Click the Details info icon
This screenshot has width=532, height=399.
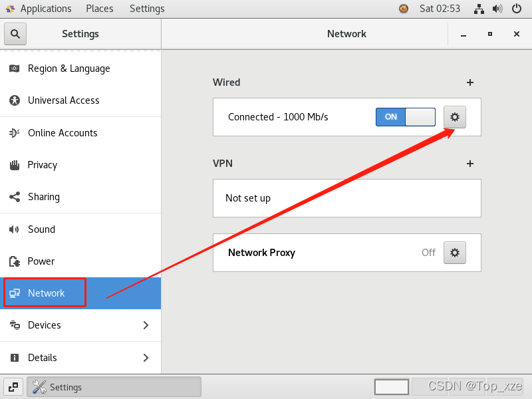pos(14,358)
